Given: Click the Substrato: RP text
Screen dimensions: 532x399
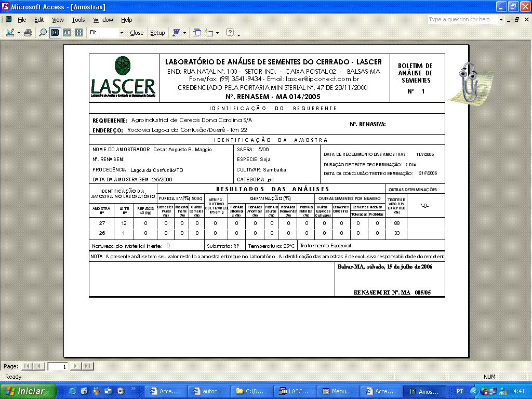Looking at the screenshot, I should pos(223,246).
